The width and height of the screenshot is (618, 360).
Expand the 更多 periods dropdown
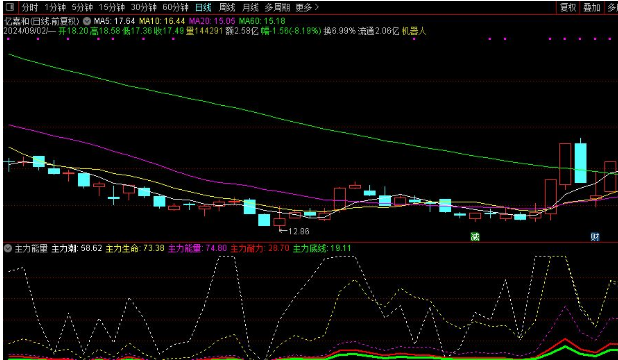307,7
